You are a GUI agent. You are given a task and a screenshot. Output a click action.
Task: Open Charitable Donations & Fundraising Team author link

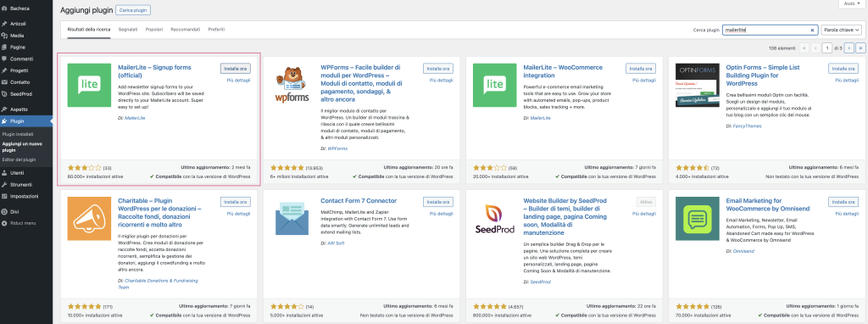pyautogui.click(x=158, y=284)
